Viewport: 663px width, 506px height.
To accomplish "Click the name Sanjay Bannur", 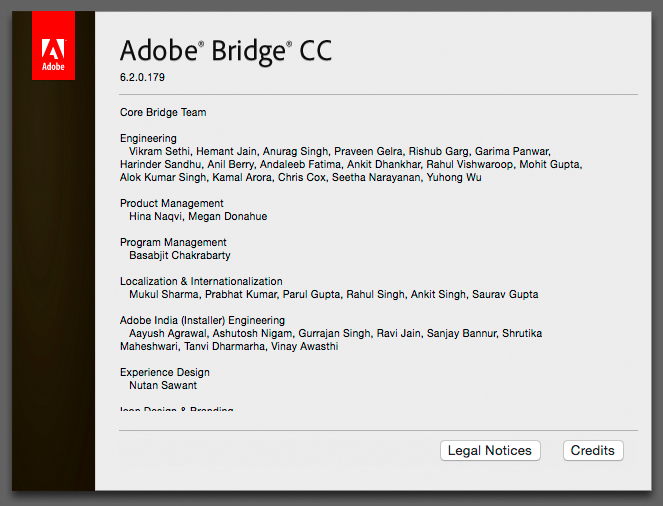I will [461, 334].
